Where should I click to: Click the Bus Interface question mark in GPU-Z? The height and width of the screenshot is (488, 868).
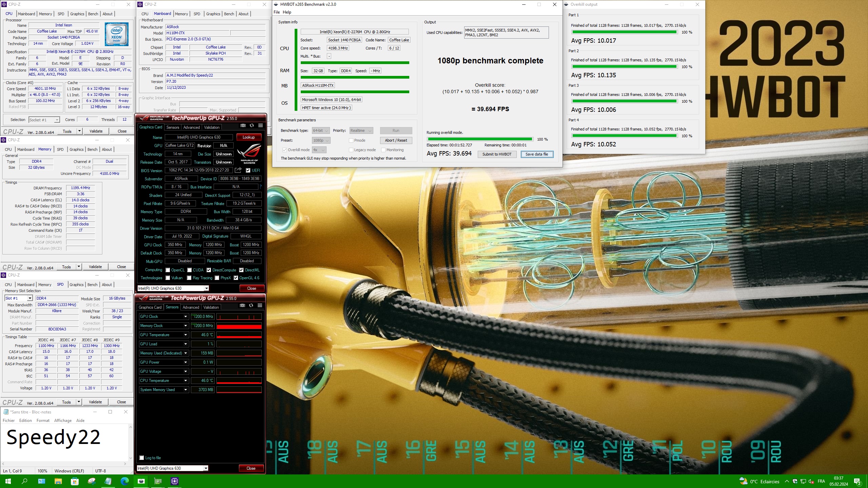coord(260,187)
